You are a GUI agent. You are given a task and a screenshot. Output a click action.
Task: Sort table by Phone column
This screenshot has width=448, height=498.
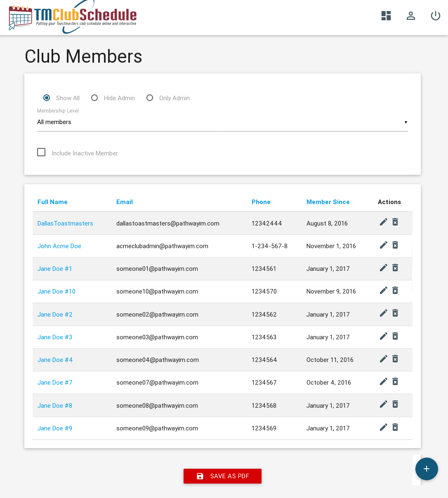261,202
